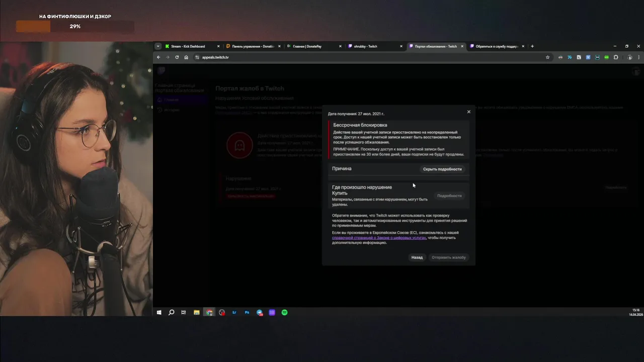Click "Дата получения: 27 июл. 2021 г." text
The height and width of the screenshot is (362, 644).
point(356,114)
